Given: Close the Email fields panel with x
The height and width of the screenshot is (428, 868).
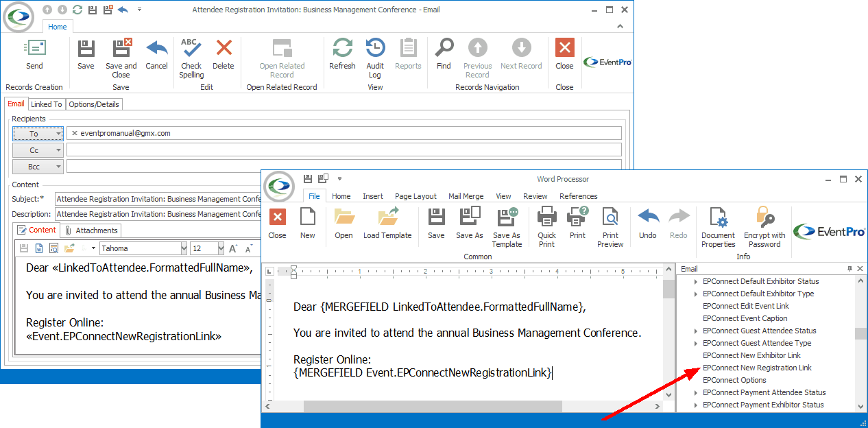Looking at the screenshot, I should point(860,269).
